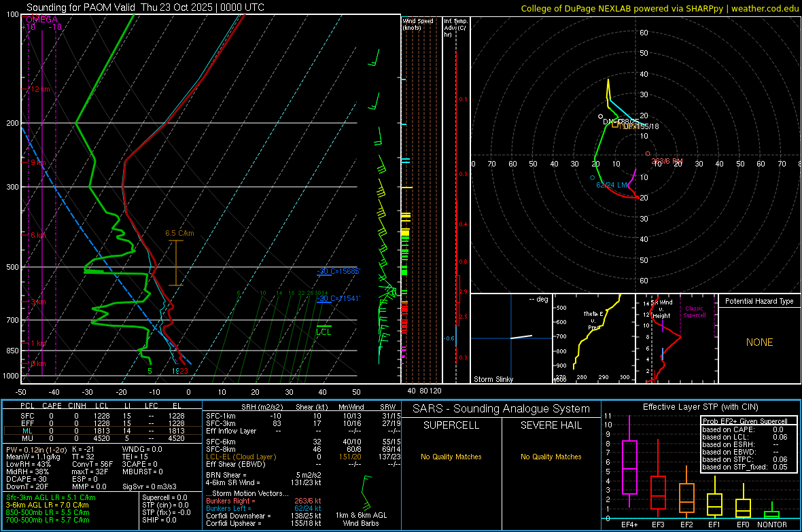802x532 pixels.
Task: Click the blue 'Bunkers Left' storm motion line
Action: 264,508
